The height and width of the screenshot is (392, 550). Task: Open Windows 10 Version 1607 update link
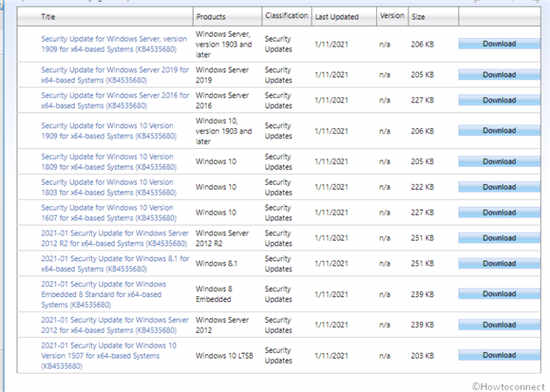109,213
